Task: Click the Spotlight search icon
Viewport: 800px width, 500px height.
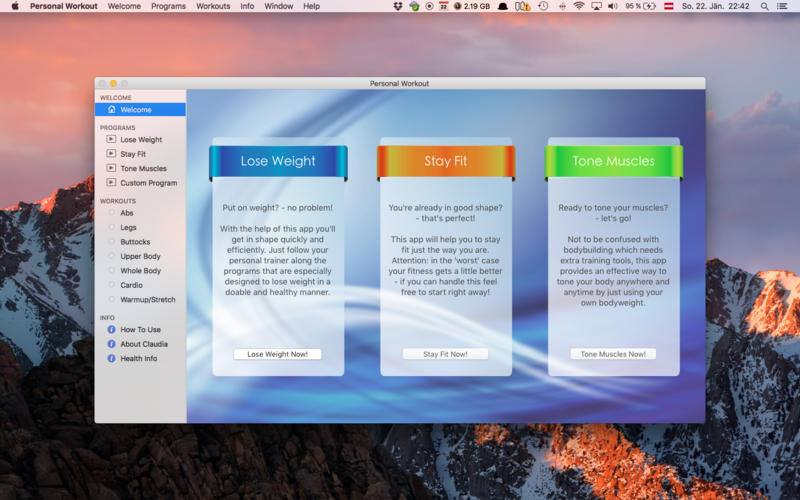Action: 764,6
